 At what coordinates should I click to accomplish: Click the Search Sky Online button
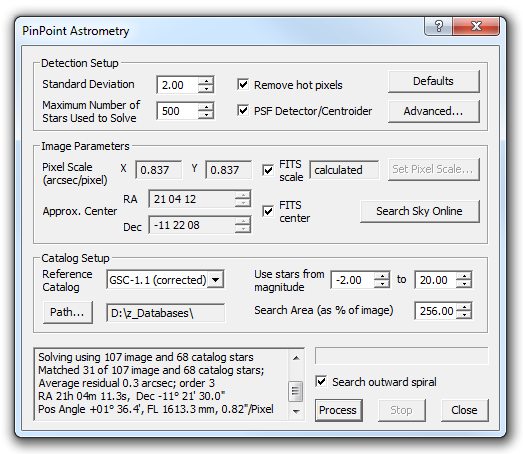coord(420,211)
